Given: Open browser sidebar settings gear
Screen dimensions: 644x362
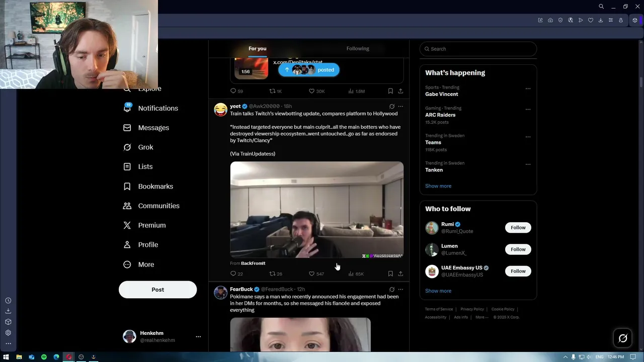Looking at the screenshot, I should (8, 333).
